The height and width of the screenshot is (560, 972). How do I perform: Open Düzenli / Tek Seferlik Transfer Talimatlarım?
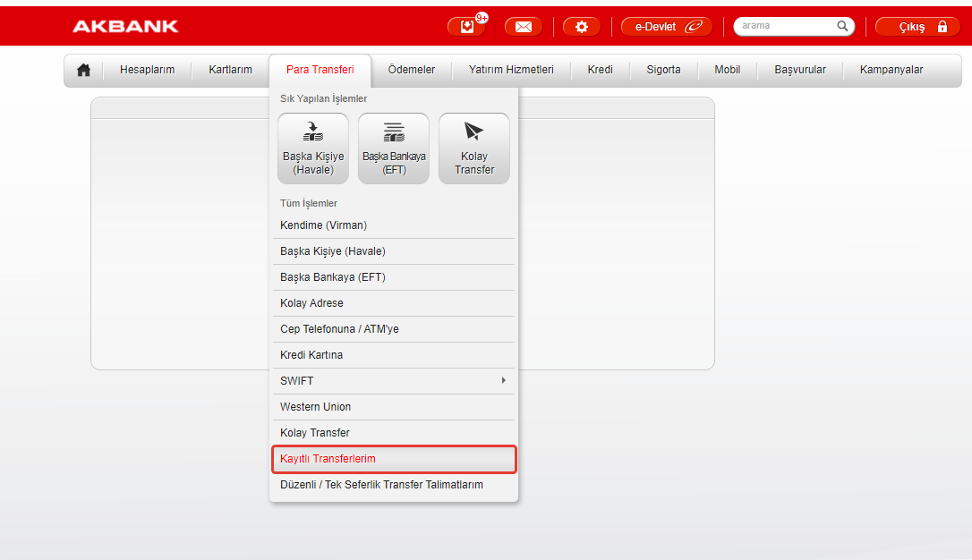pos(394,485)
